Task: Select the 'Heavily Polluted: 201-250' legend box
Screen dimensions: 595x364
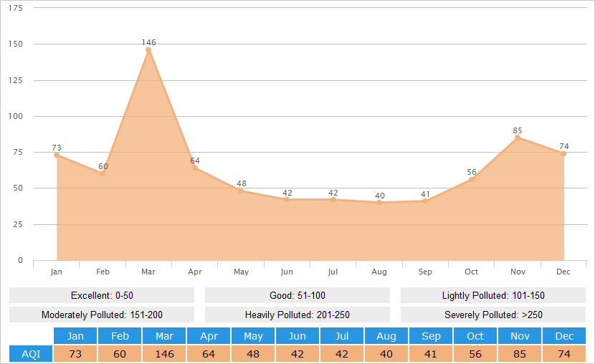Action: 297,315
